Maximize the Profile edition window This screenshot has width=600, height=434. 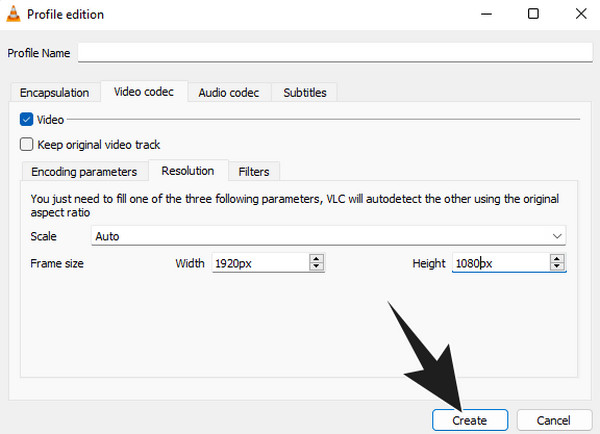pyautogui.click(x=533, y=14)
